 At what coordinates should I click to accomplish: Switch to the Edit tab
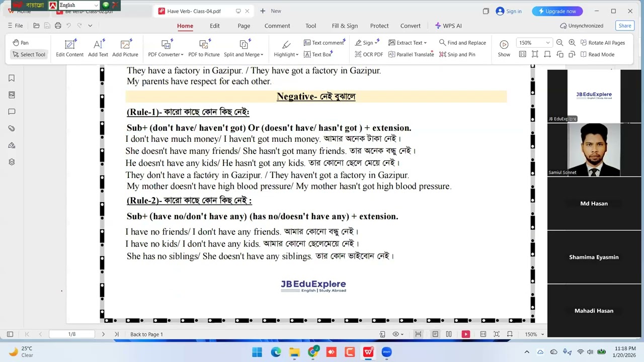tap(215, 26)
